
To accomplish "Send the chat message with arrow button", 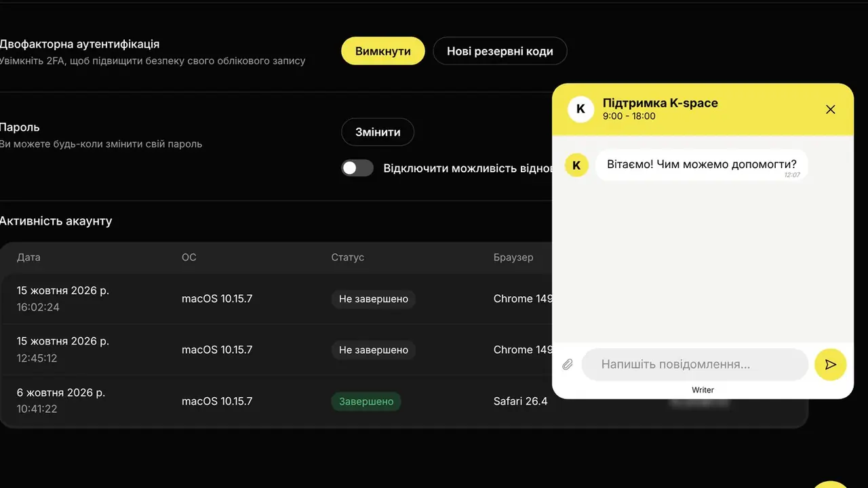I will (830, 365).
